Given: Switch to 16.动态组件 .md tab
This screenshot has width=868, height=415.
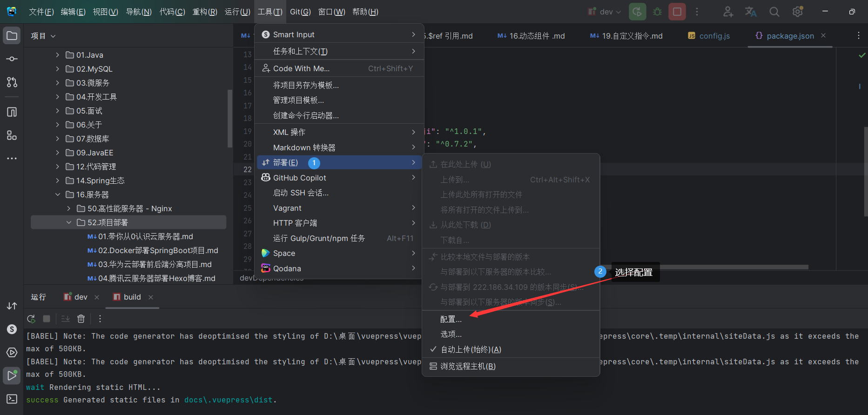Looking at the screenshot, I should coord(531,36).
